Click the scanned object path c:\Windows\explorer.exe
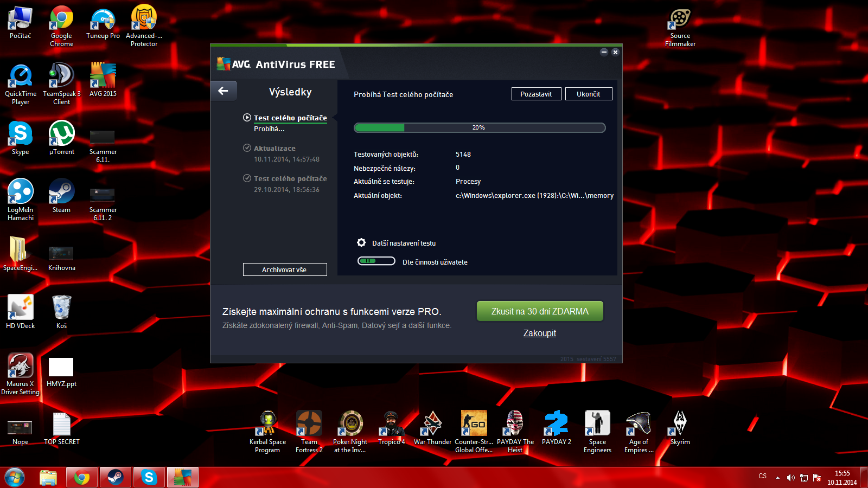The width and height of the screenshot is (868, 488). [534, 196]
